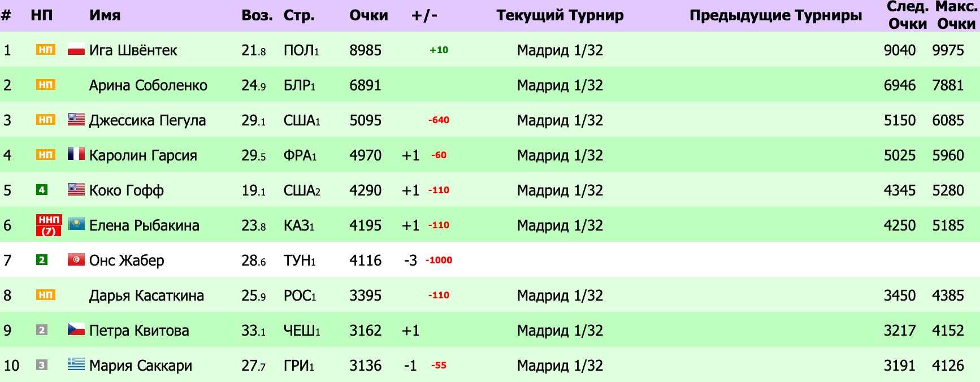Open Мадрид 1/32 in Петра Квитова row
Screen dimensions: 980x382
click(x=560, y=331)
